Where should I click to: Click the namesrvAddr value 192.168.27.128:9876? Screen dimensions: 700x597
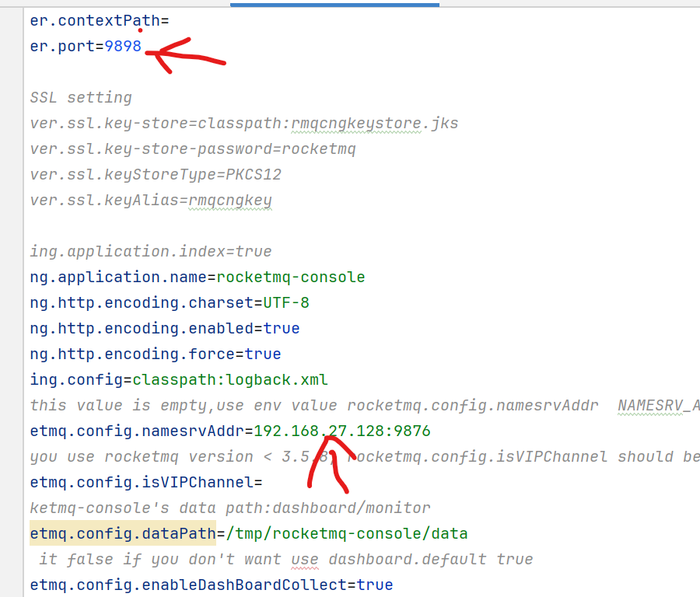pyautogui.click(x=342, y=431)
